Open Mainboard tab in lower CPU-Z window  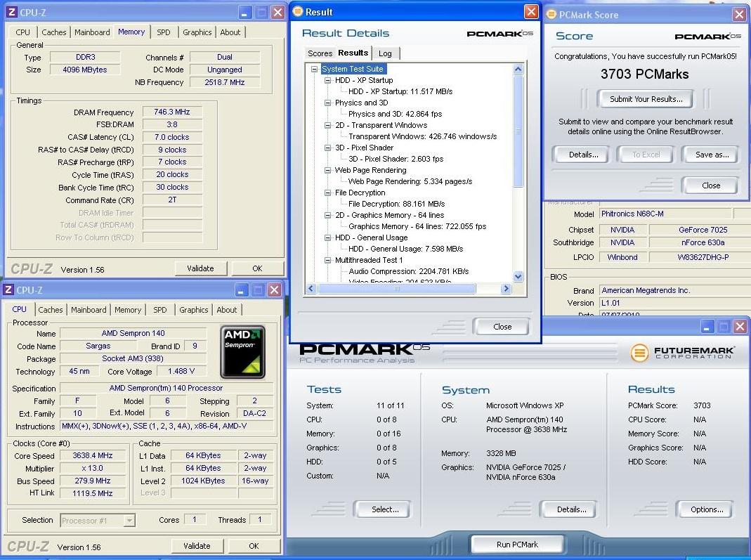[x=89, y=310]
